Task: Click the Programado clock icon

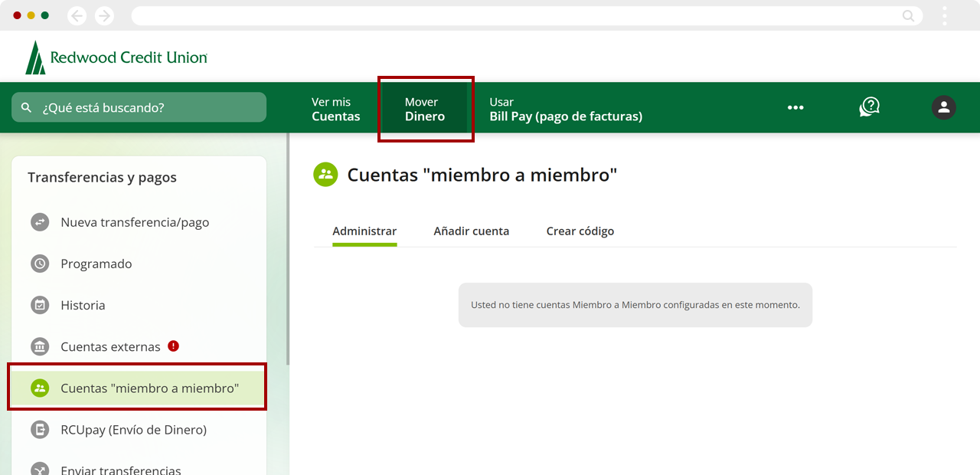Action: pos(40,264)
